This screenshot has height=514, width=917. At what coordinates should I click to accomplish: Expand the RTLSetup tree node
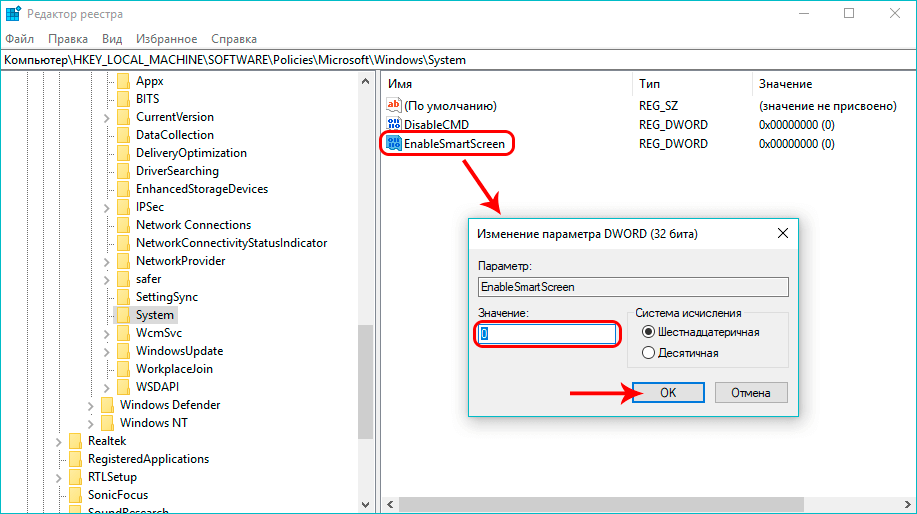coord(58,478)
